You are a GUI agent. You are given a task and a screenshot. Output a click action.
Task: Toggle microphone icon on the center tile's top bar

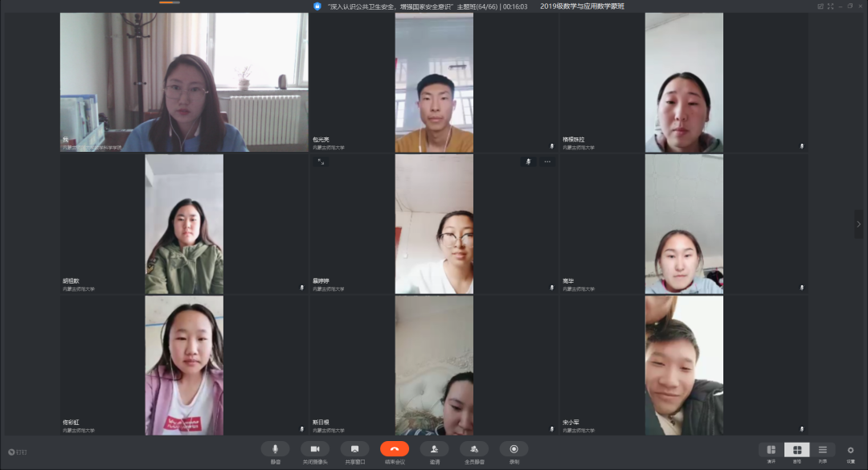[x=528, y=161]
